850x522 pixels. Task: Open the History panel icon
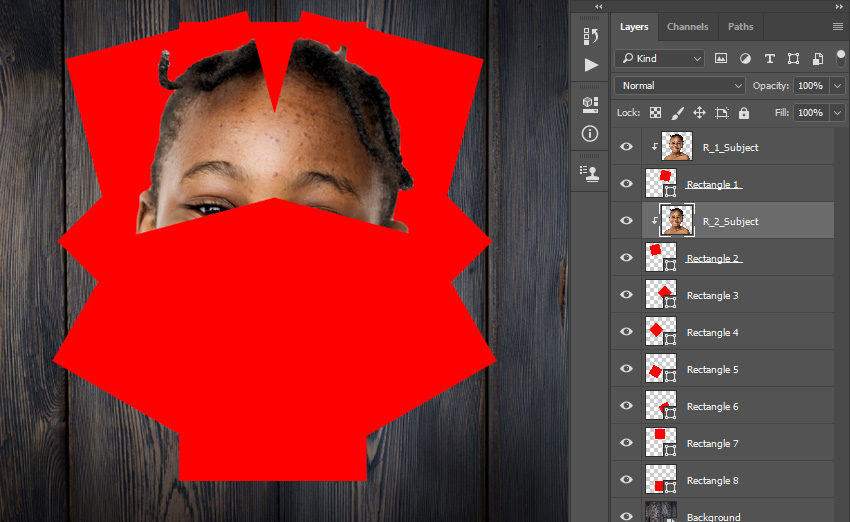tap(590, 36)
